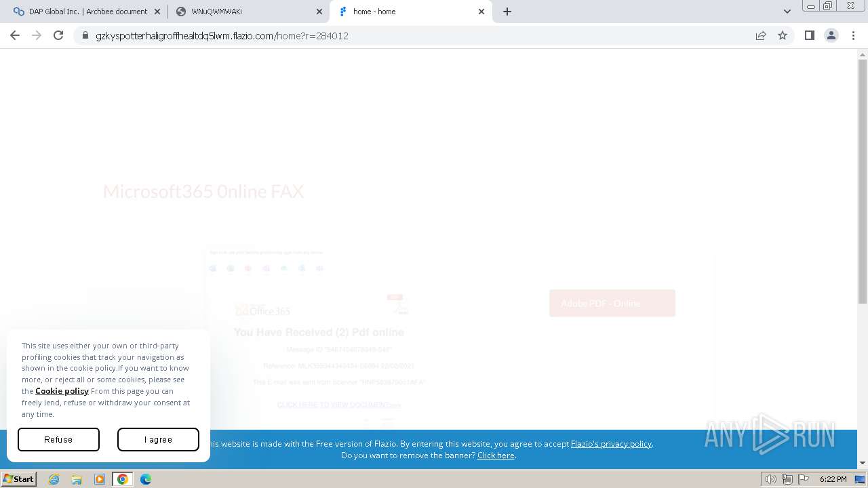Close the WNuQWMWAKi tab

tap(319, 12)
